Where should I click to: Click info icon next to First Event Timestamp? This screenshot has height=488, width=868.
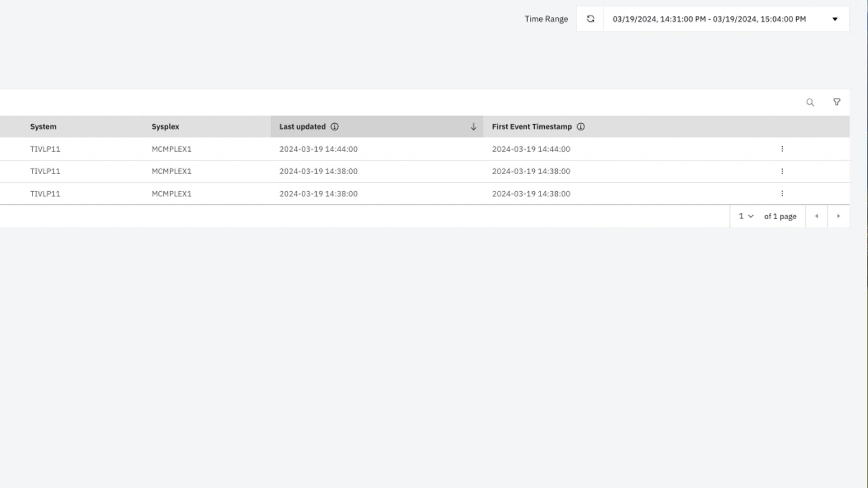pyautogui.click(x=580, y=127)
